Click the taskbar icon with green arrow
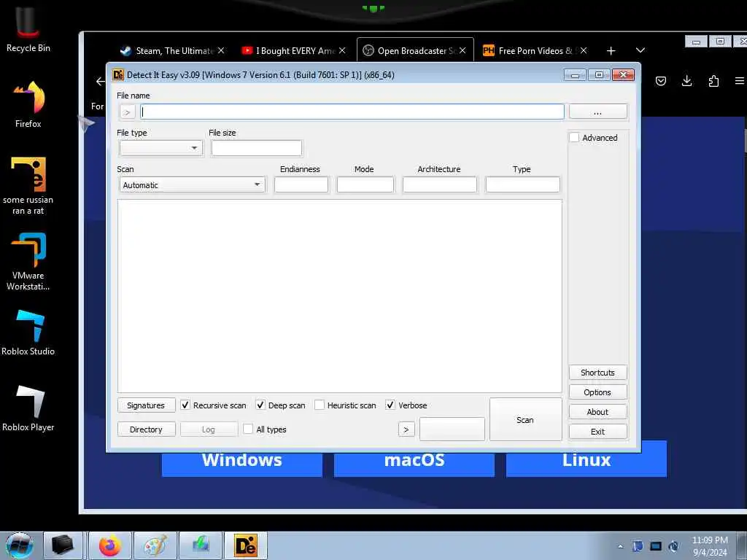Screen dimensions: 747x560 [201, 545]
